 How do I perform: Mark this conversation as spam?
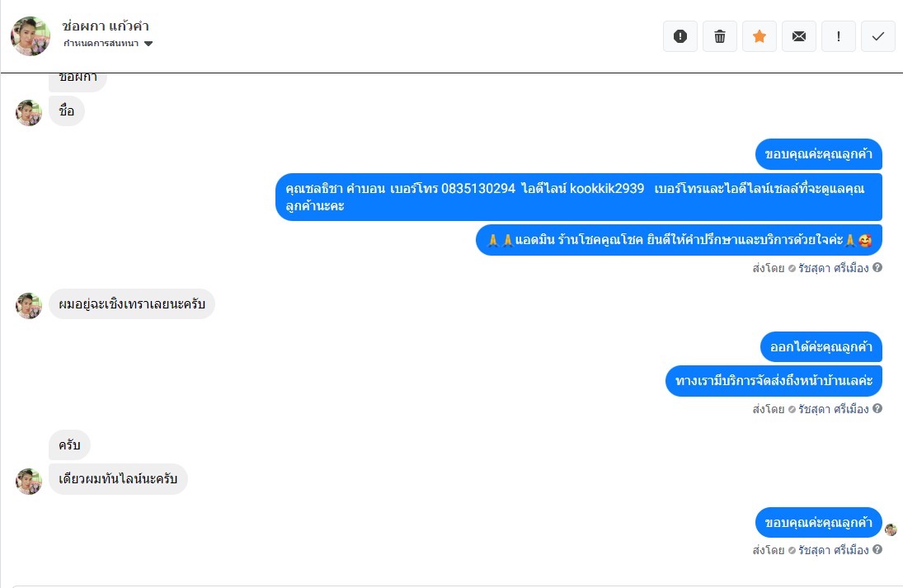(680, 36)
